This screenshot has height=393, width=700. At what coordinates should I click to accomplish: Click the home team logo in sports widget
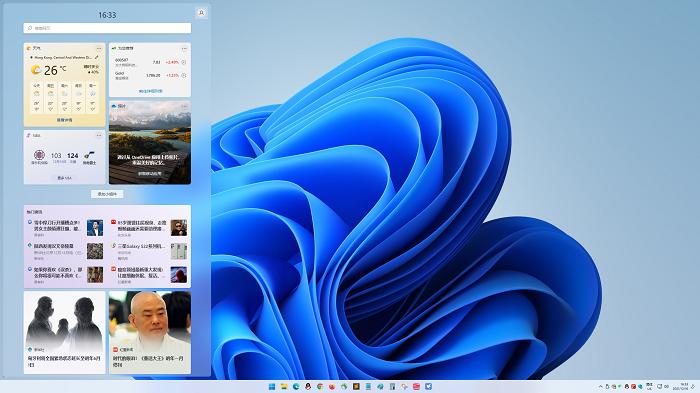click(x=39, y=155)
